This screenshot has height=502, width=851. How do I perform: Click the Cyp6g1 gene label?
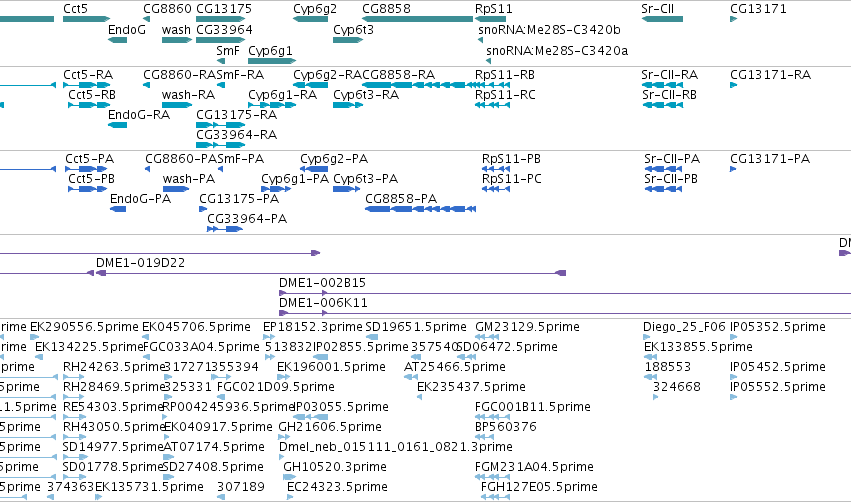270,50
